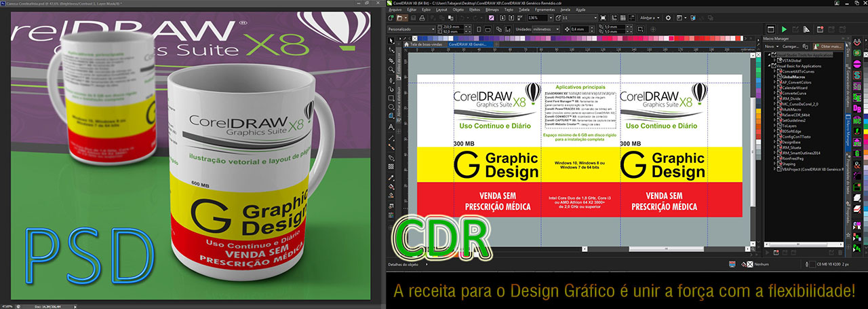
Task: Open the Layout menu
Action: click(x=441, y=10)
